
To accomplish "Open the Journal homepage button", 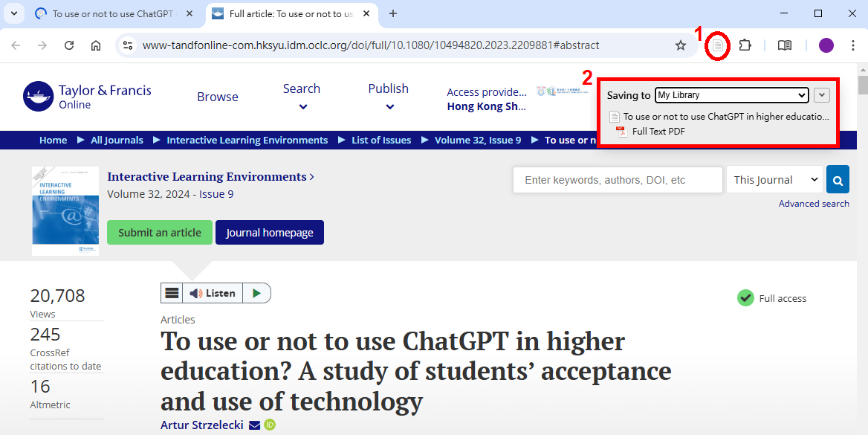I will point(270,233).
